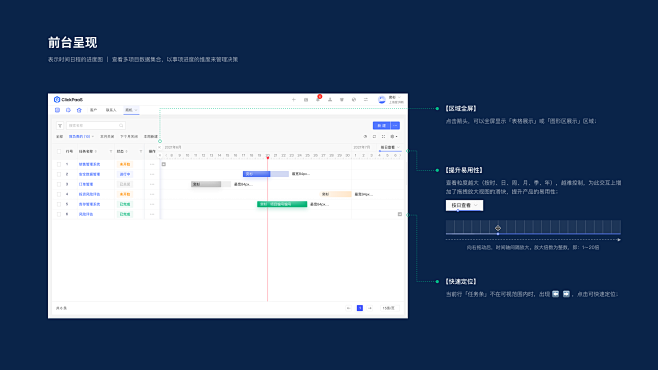Open the three-dot action menu in row 5
The image size is (658, 370).
152,204
